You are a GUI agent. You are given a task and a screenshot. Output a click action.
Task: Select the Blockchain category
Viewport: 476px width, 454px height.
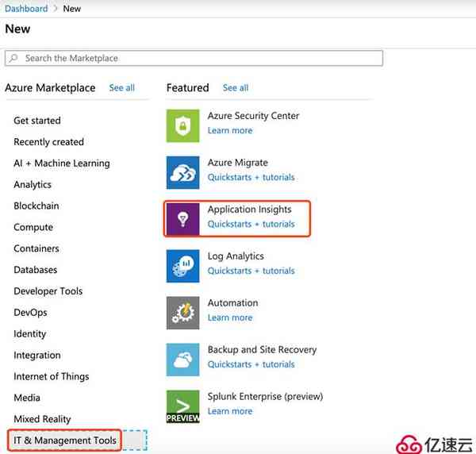click(x=36, y=206)
